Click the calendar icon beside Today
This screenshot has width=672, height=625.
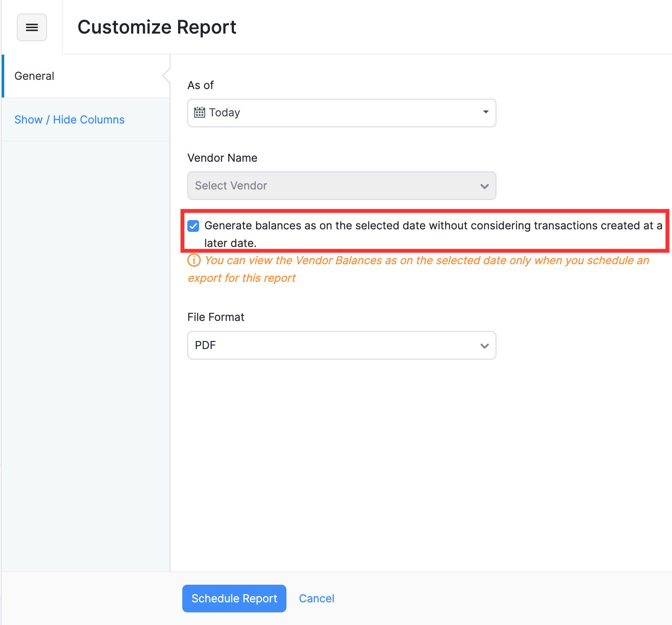point(199,113)
